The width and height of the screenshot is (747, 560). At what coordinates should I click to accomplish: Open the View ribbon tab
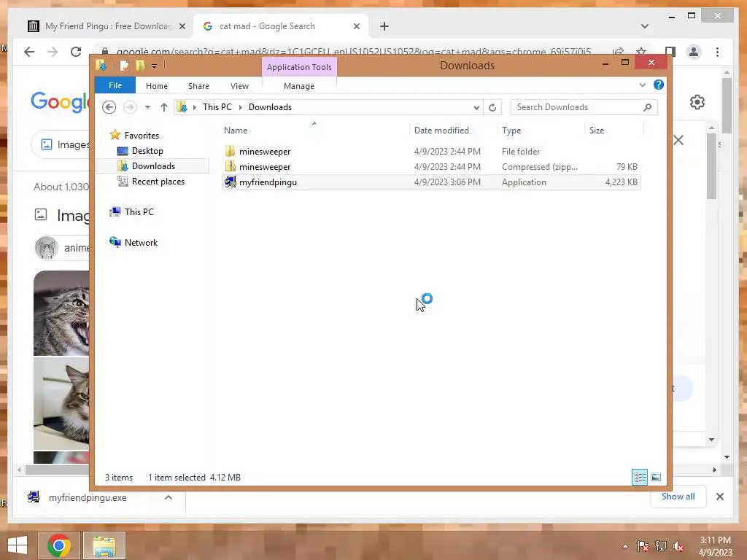[x=239, y=86]
